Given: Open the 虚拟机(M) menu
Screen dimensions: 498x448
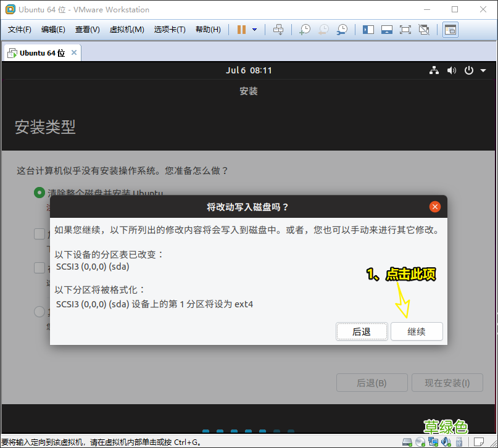Looking at the screenshot, I should (127, 30).
